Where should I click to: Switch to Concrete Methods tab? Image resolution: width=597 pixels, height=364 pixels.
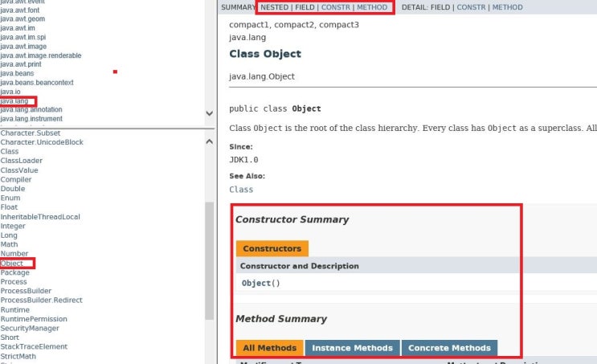[x=449, y=348]
